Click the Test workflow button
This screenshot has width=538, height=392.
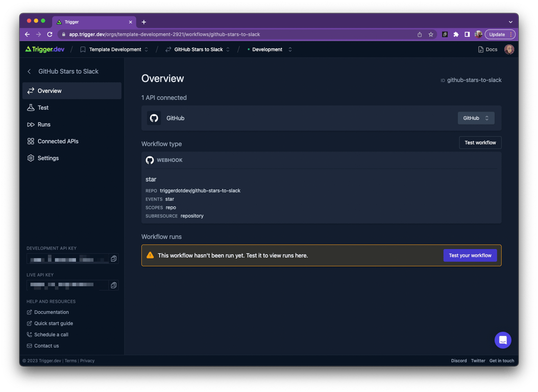480,143
